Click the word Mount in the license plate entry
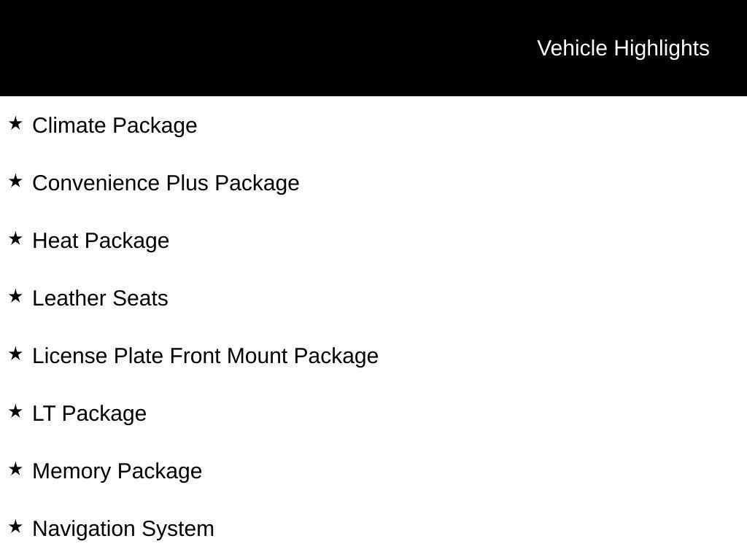This screenshot has width=747, height=560. (258, 356)
